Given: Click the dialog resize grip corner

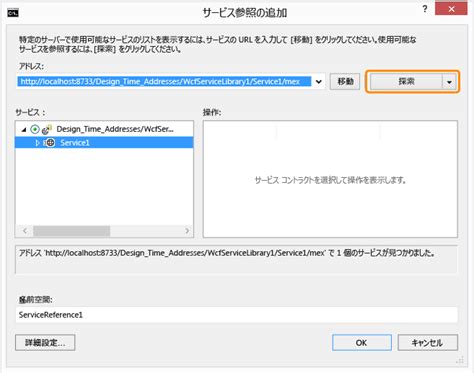Looking at the screenshot, I should coord(461,360).
